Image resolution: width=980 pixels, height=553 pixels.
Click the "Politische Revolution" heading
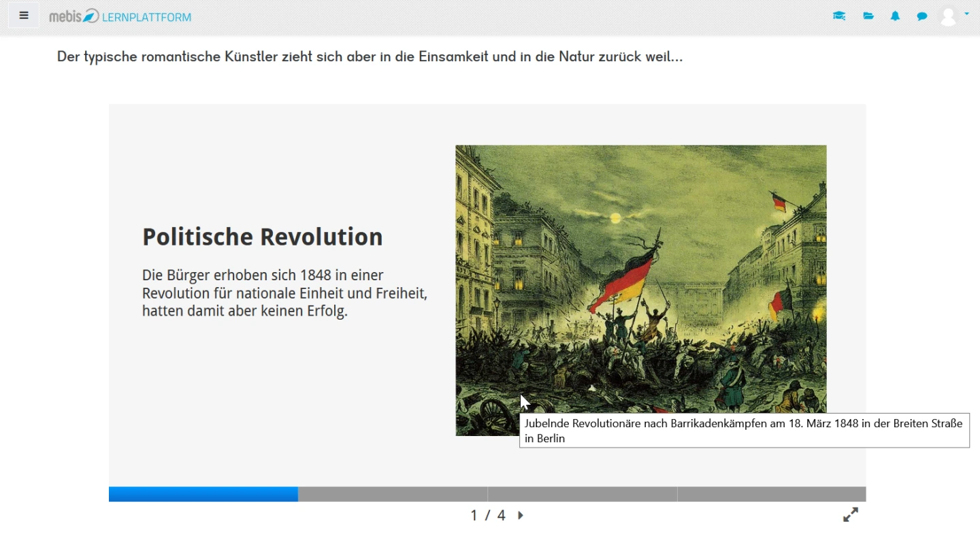[262, 237]
